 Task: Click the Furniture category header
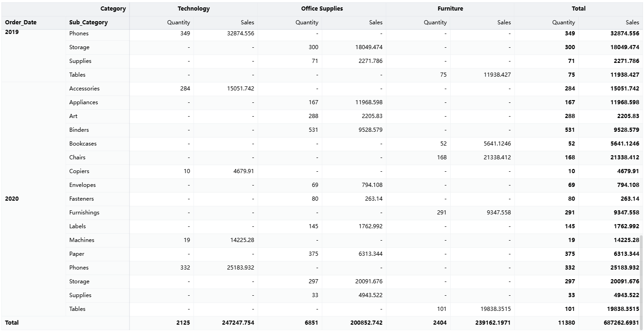(x=450, y=9)
